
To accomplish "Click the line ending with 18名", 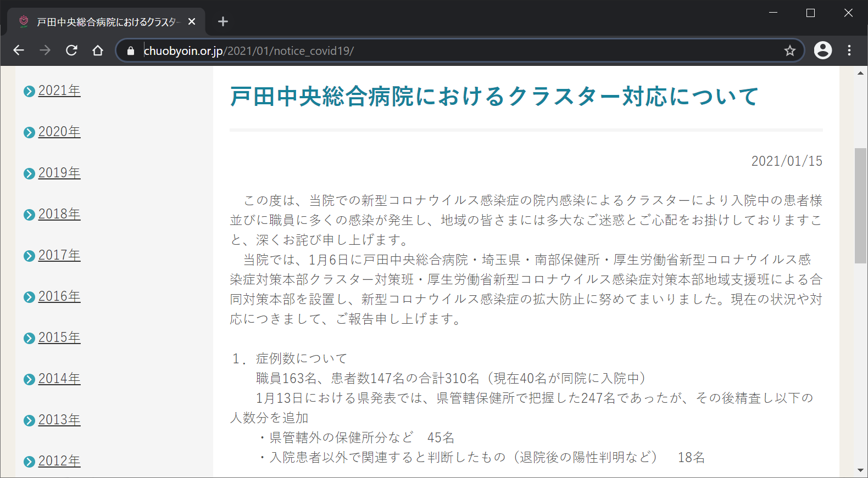I will pos(481,457).
